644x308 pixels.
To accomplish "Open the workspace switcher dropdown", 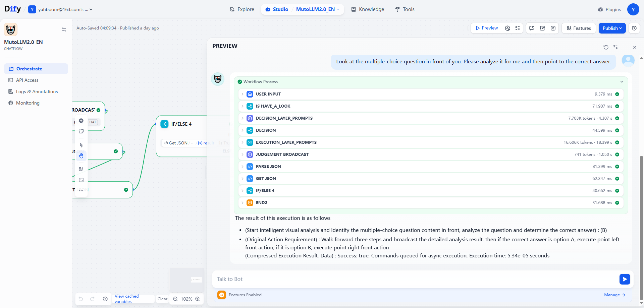I will pyautogui.click(x=61, y=9).
